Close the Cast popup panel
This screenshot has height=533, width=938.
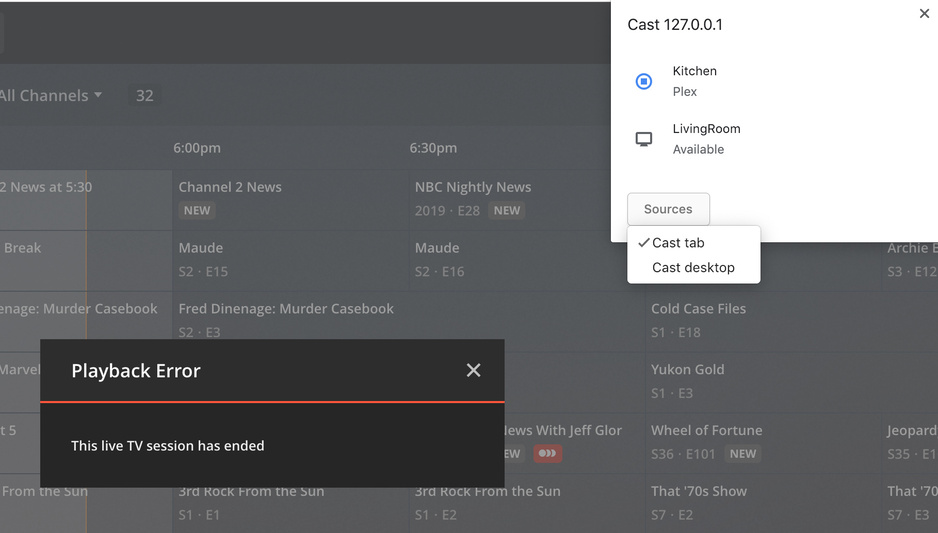point(924,14)
